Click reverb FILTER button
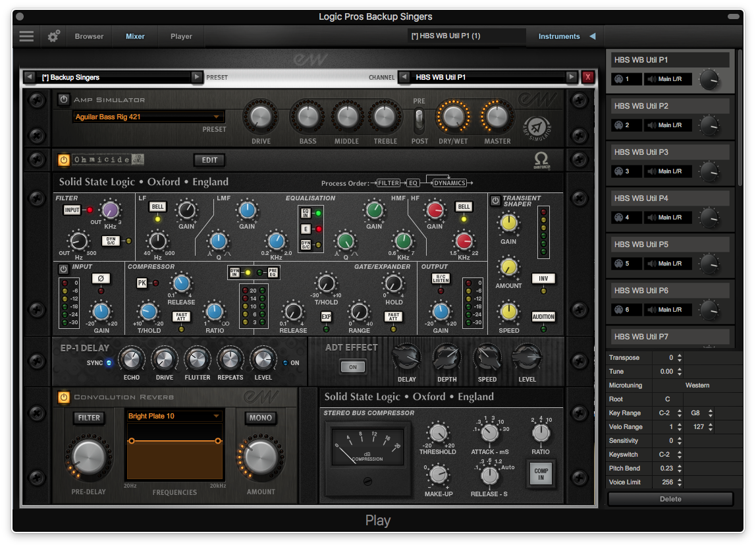The width and height of the screenshot is (756, 547). click(89, 418)
